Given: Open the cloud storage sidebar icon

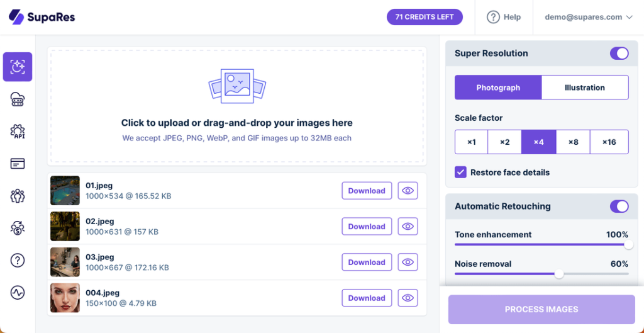Looking at the screenshot, I should point(18,99).
